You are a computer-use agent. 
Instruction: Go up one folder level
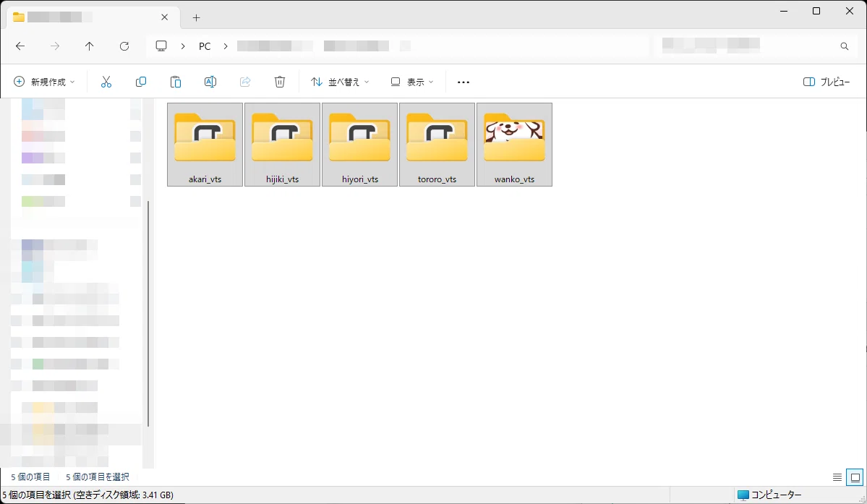click(90, 46)
